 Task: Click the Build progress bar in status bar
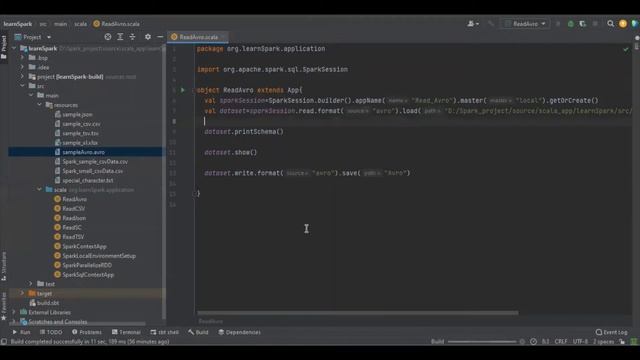(x=482, y=341)
